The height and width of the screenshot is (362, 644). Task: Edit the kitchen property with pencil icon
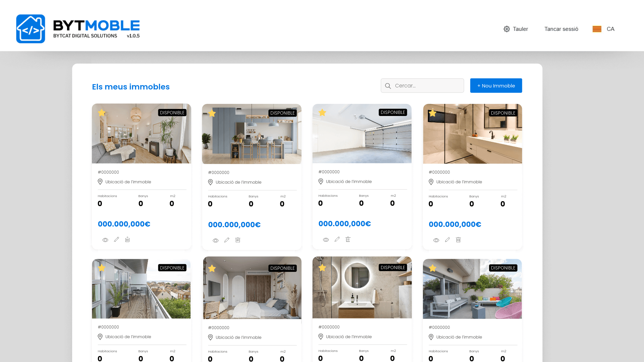point(227,240)
